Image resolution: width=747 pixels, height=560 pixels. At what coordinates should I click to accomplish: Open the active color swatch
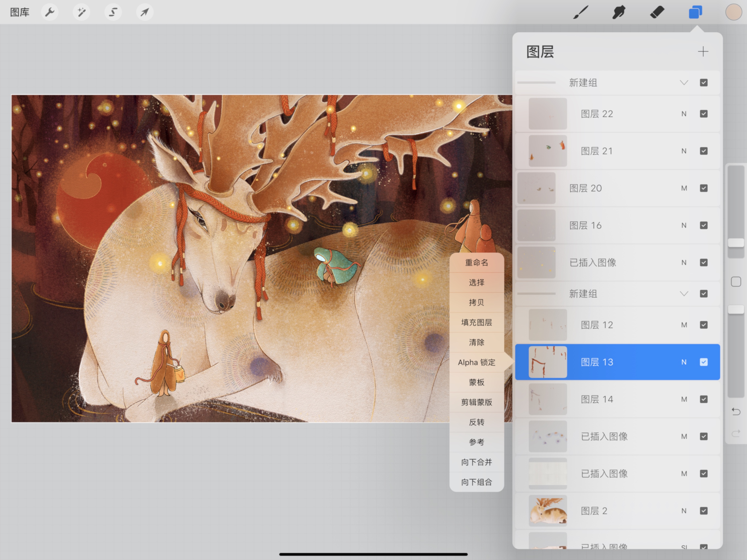point(733,13)
